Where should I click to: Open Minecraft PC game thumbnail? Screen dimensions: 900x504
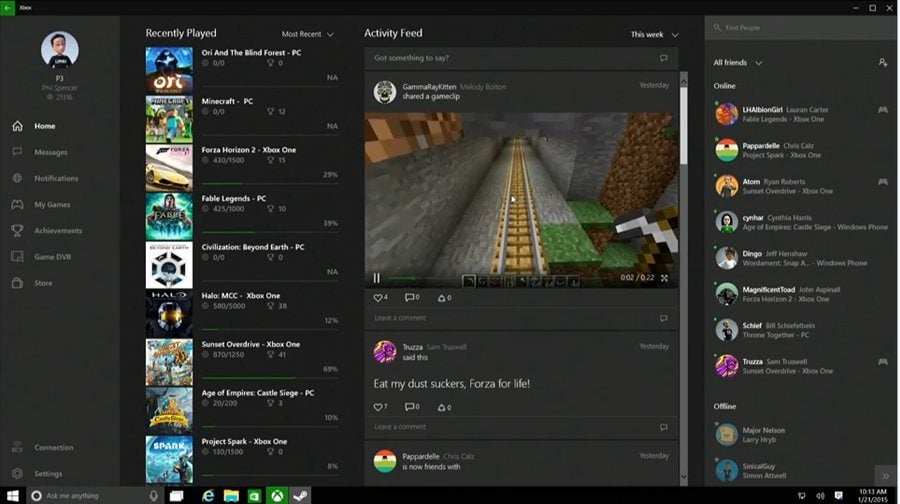point(169,119)
